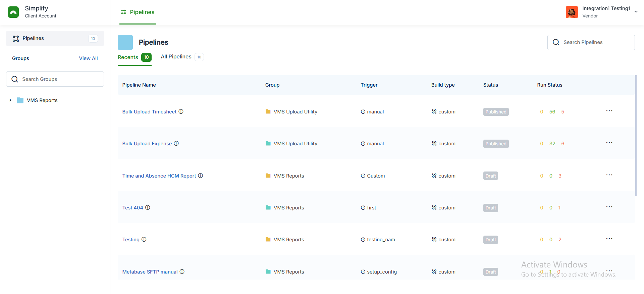Click the View All groups link

(x=88, y=58)
